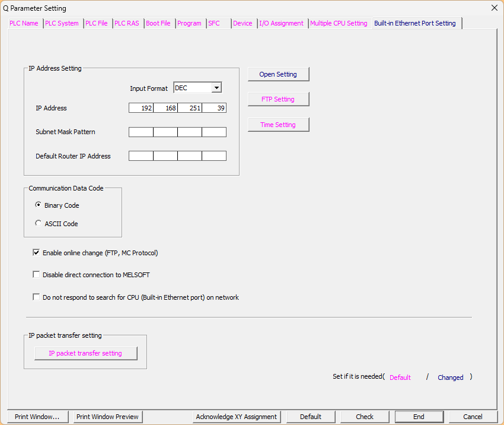Image resolution: width=504 pixels, height=425 pixels.
Task: Open IP packet transfer setting
Action: tap(85, 353)
